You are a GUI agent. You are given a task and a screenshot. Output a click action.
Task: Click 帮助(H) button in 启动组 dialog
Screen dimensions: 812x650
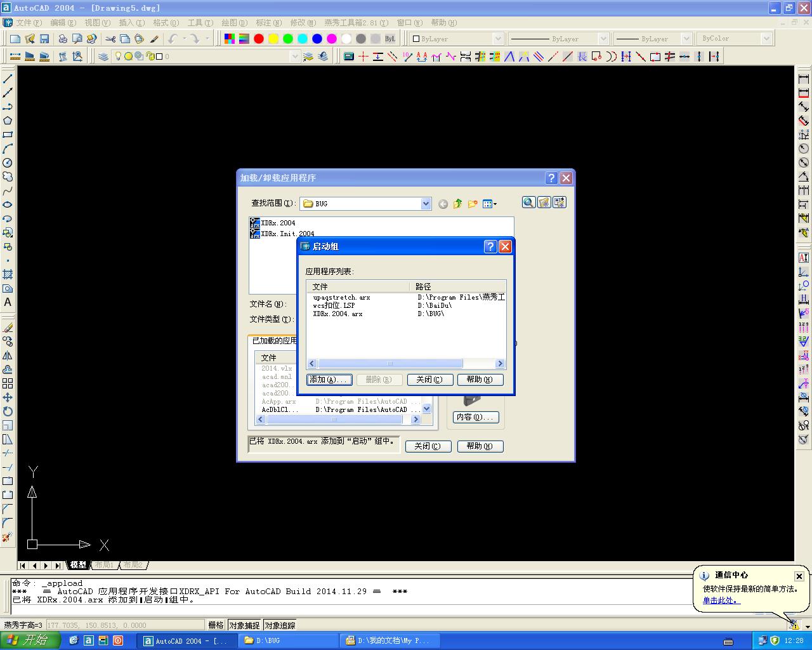[x=480, y=380]
